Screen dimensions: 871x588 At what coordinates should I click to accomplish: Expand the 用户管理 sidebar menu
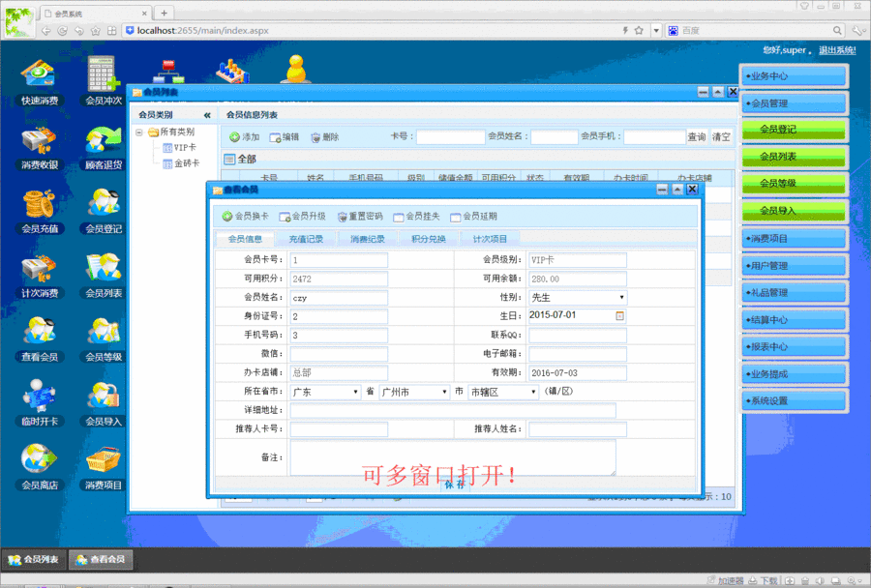(794, 266)
